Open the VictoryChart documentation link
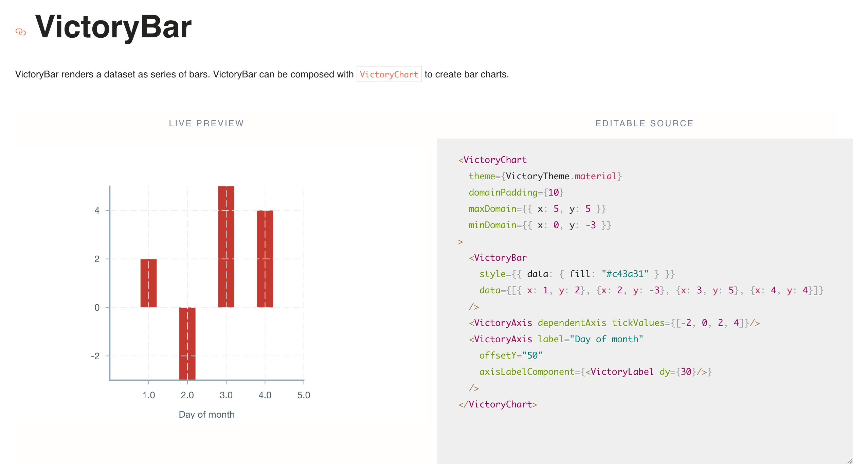Viewport: 868px width, 474px height. (389, 74)
